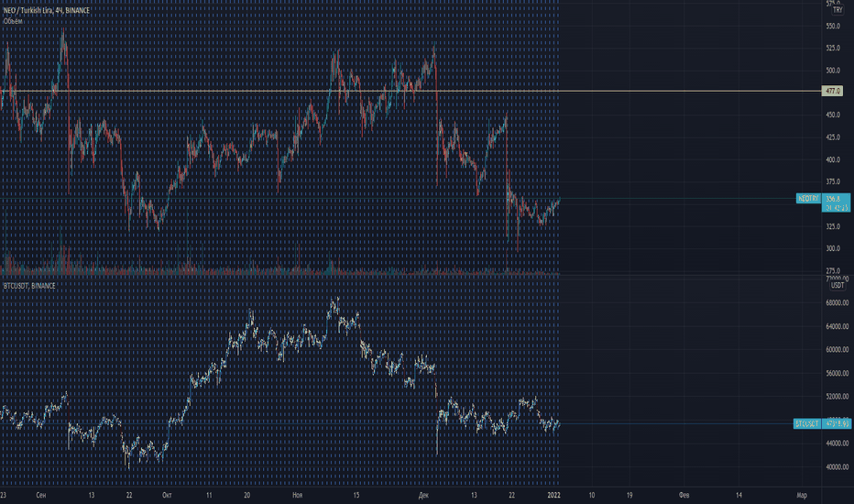Click the BTCUSDT, BINANCE pane legend
The image size is (854, 504).
[x=29, y=286]
